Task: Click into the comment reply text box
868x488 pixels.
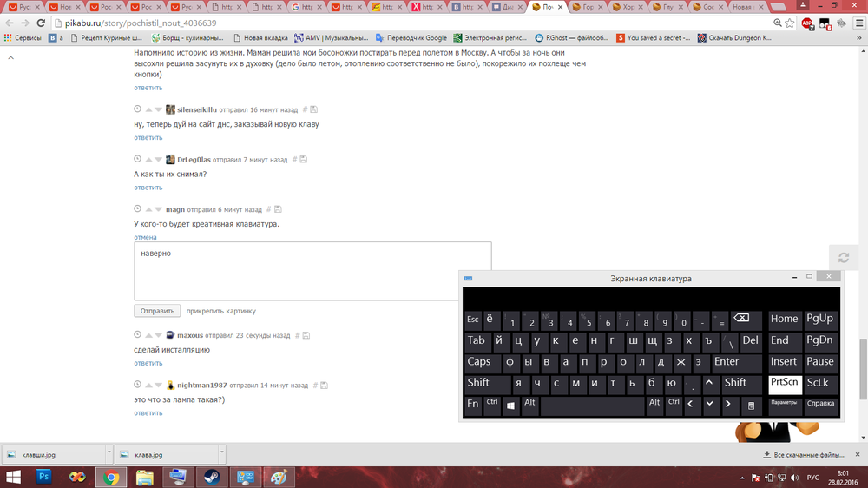Action: point(312,271)
